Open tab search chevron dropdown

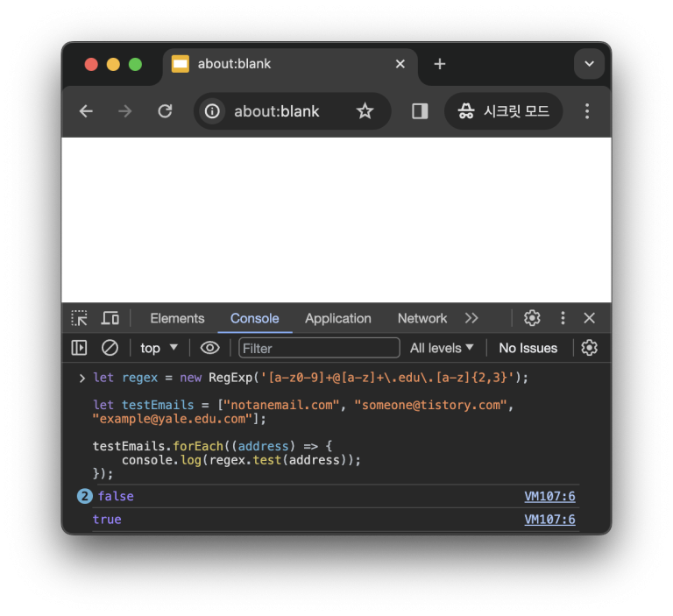589,64
